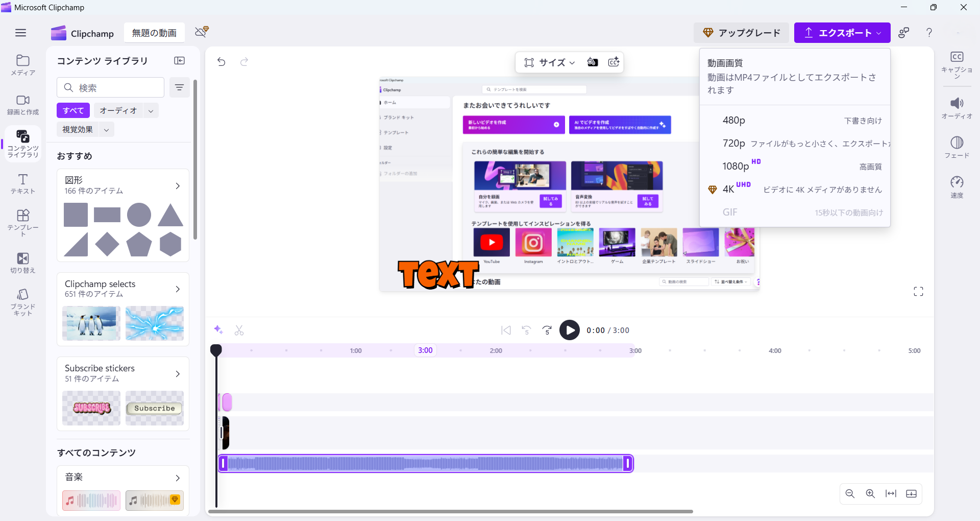Screen dimensions: 980x521
Task: Select the penguins thumbnail
Action: [x=91, y=323]
